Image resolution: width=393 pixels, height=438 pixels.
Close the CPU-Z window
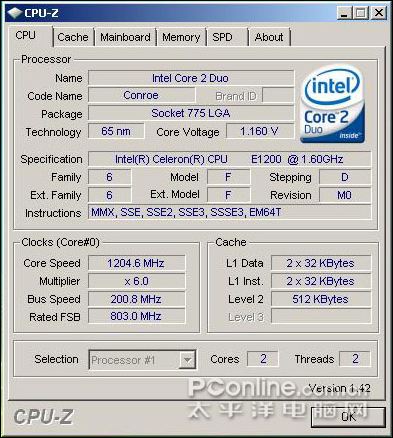[379, 13]
